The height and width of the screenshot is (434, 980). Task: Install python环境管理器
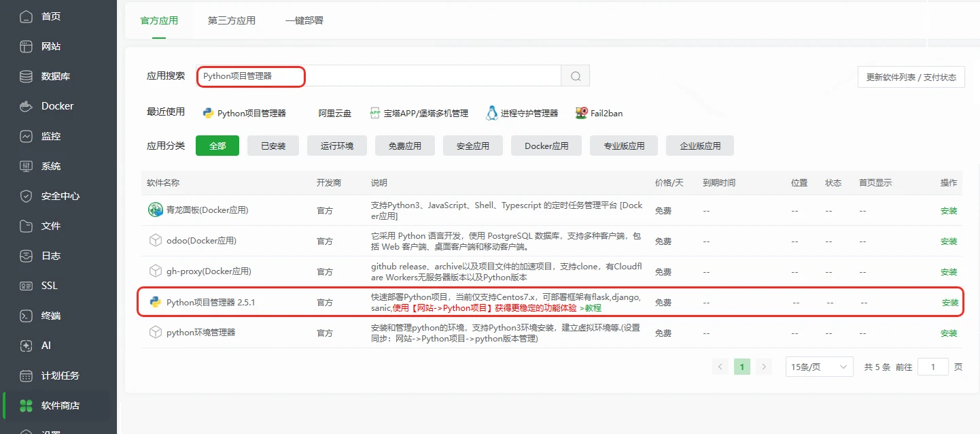click(x=949, y=333)
